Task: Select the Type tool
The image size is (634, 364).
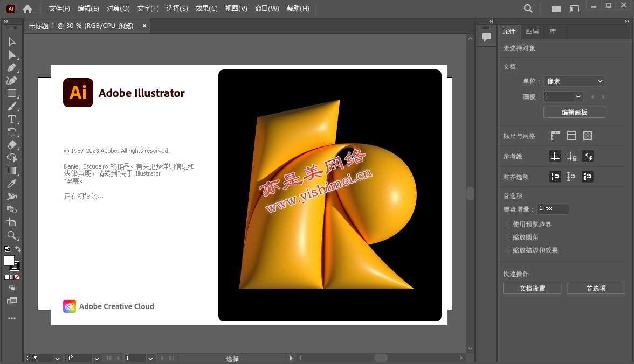Action: coord(12,119)
